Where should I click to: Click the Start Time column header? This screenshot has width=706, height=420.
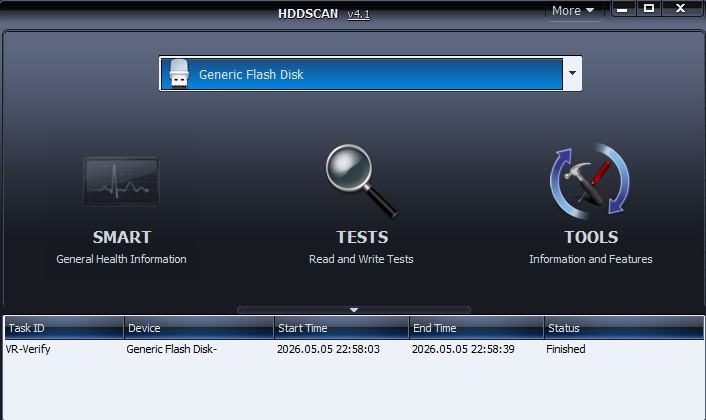(x=341, y=328)
